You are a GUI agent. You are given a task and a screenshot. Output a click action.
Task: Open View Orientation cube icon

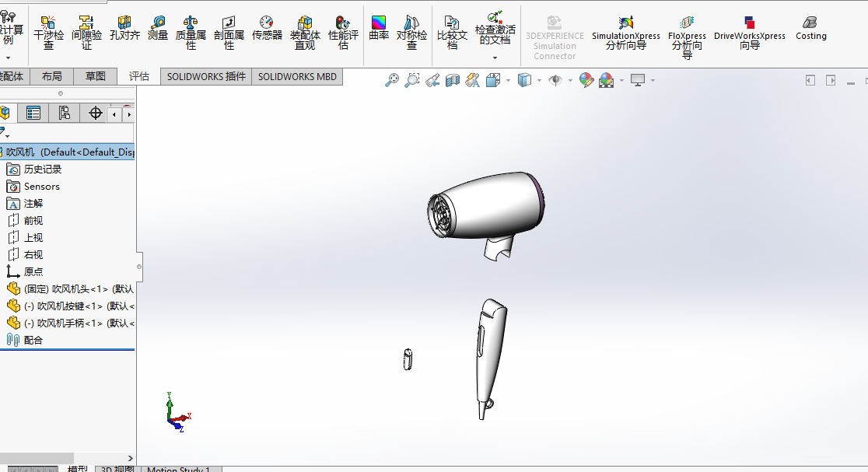(492, 80)
